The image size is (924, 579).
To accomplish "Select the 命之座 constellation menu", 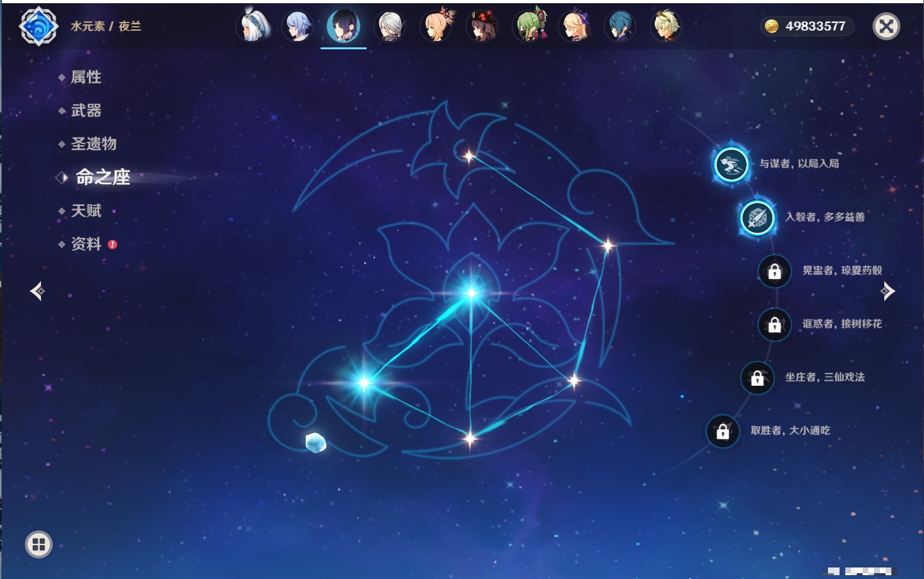I will [102, 177].
